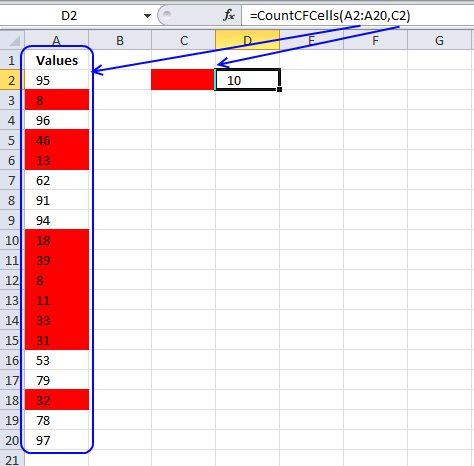The width and height of the screenshot is (474, 466).
Task: Open the Name Box dropdown arrow
Action: tap(147, 16)
